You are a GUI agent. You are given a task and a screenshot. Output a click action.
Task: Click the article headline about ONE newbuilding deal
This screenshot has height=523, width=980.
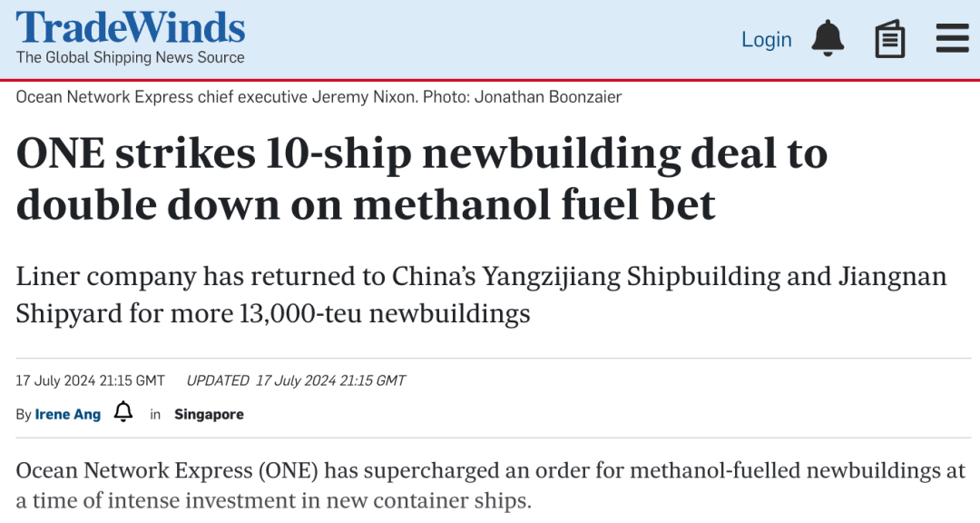tap(422, 179)
